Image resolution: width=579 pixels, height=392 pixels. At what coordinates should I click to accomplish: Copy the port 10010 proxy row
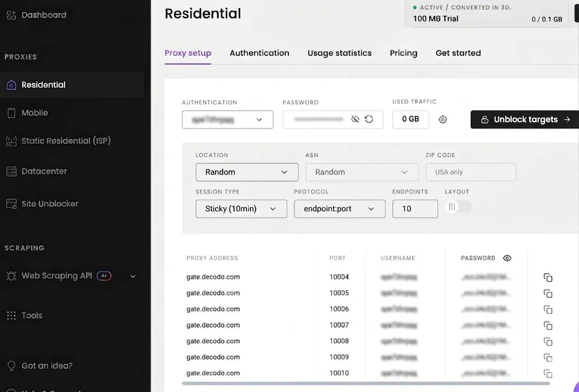[x=548, y=374]
